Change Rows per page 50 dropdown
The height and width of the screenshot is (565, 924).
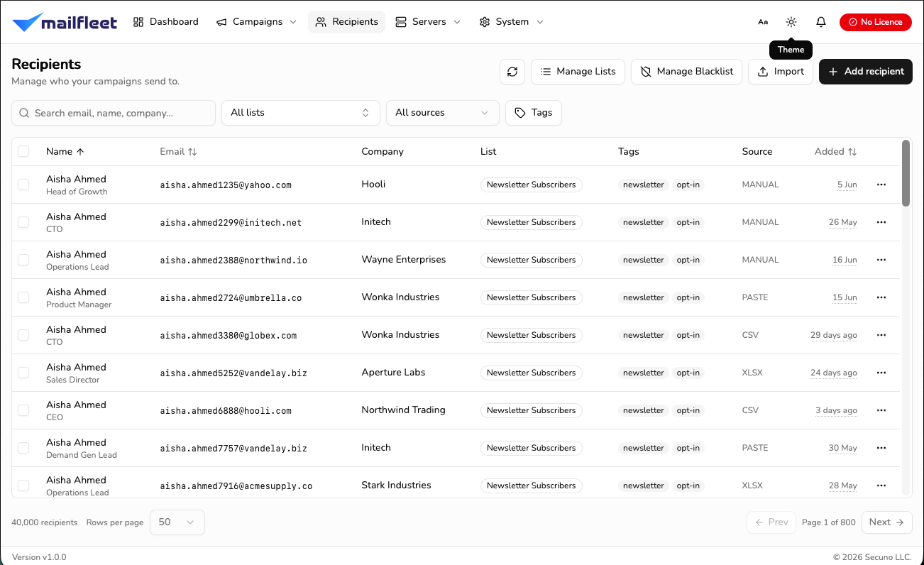point(177,522)
